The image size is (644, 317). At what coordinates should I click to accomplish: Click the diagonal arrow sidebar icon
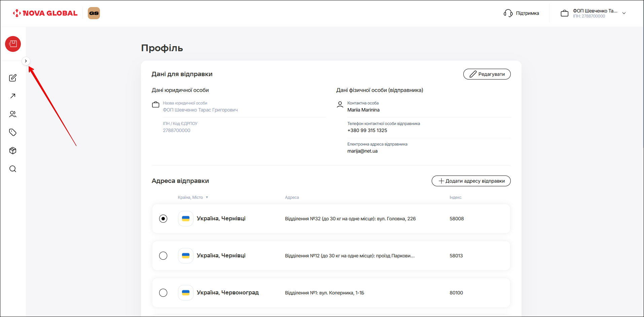coord(13,96)
